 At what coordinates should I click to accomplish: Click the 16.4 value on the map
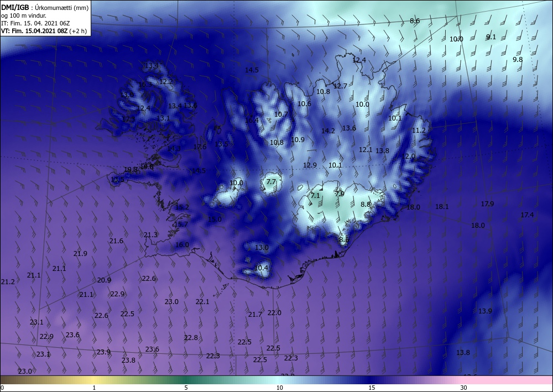[x=252, y=120]
